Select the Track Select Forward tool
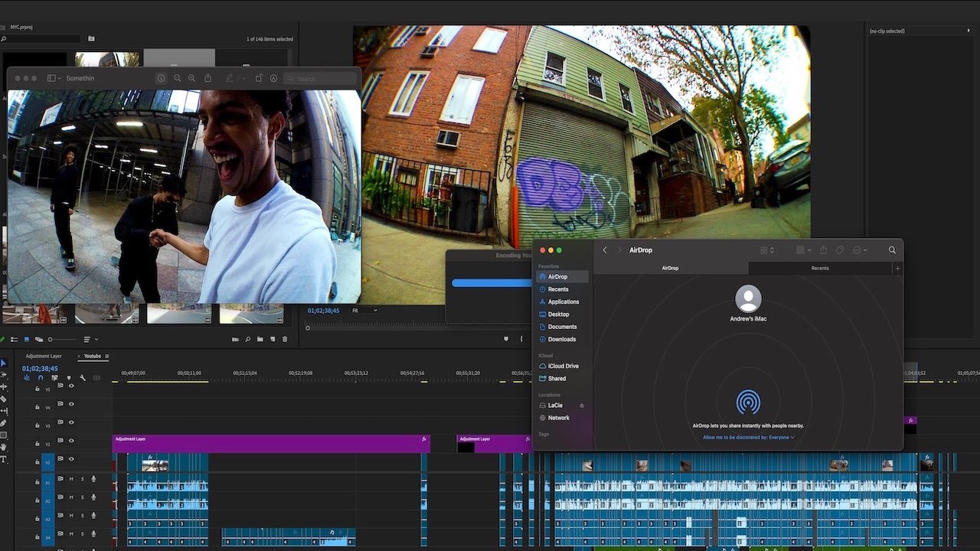This screenshot has width=980, height=551. tap(4, 375)
